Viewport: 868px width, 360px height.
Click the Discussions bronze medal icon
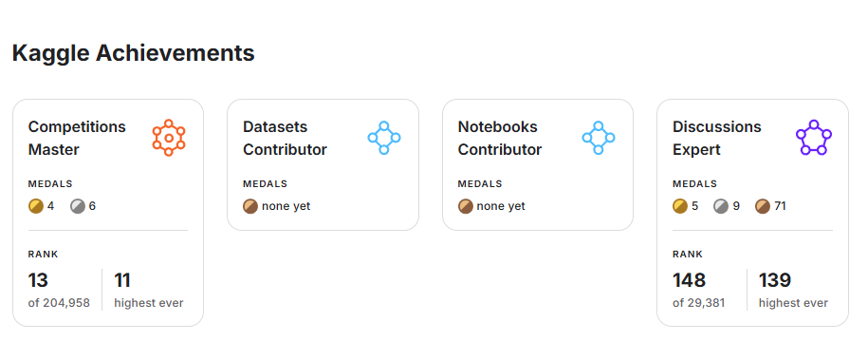763,206
